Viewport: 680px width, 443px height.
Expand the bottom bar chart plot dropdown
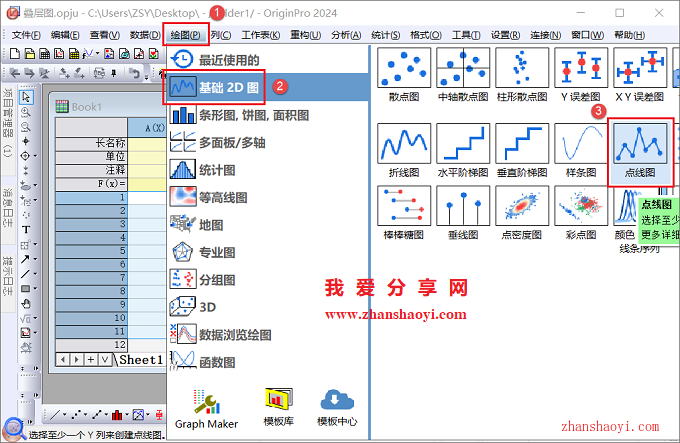pos(127,415)
